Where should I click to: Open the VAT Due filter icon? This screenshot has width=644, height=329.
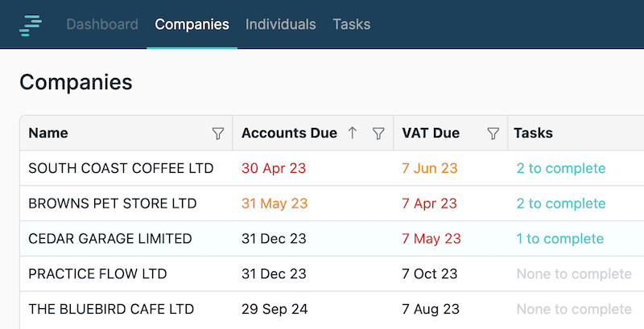[x=493, y=134]
